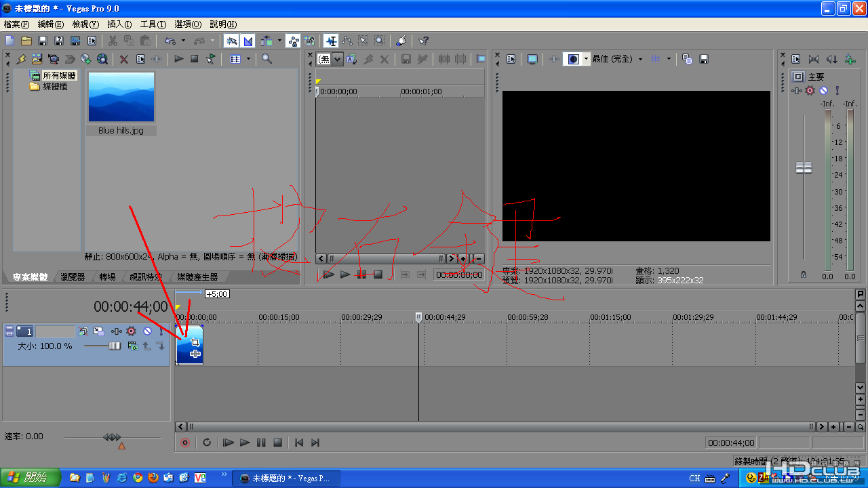Click the Undo arrow icon
Viewport: 868px width, 488px height.
pos(170,41)
